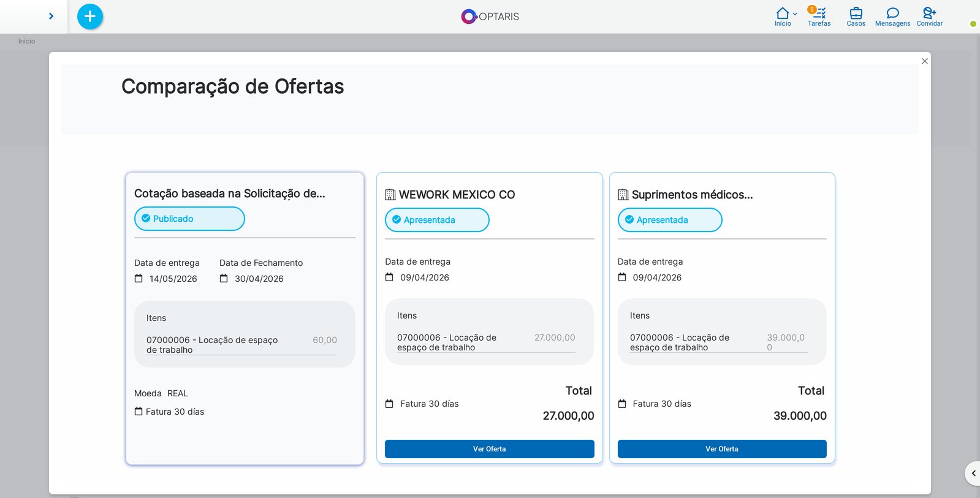
Task: Click the green online status dot
Action: [973, 24]
